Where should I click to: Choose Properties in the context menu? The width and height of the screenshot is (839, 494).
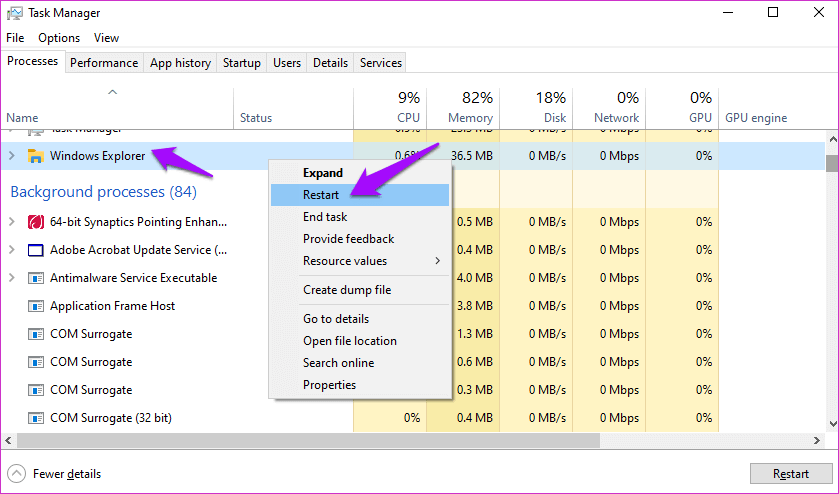click(360, 384)
